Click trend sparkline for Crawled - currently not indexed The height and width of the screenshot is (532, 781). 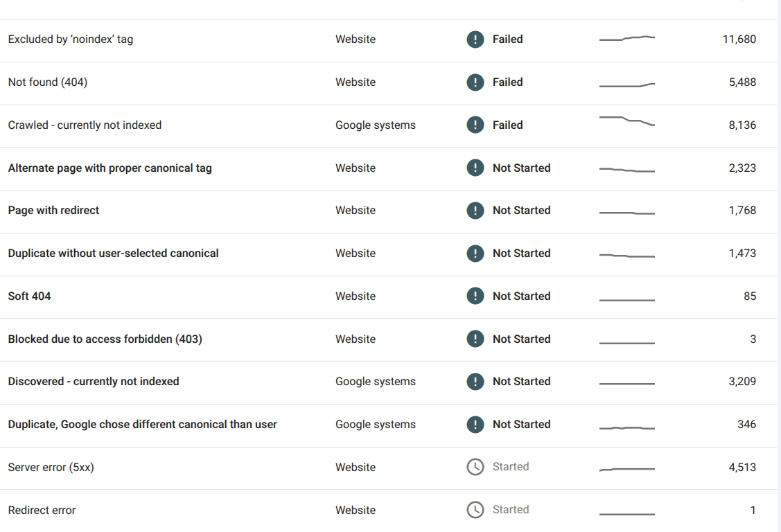coord(626,121)
